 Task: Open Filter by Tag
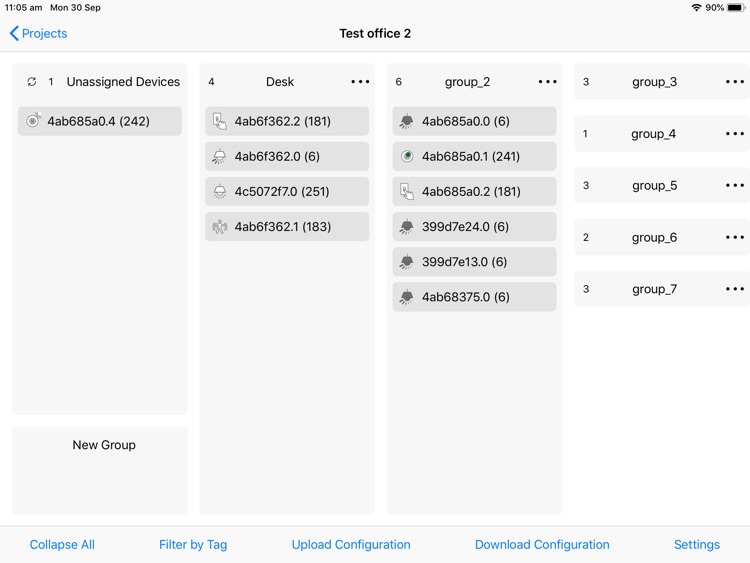193,544
